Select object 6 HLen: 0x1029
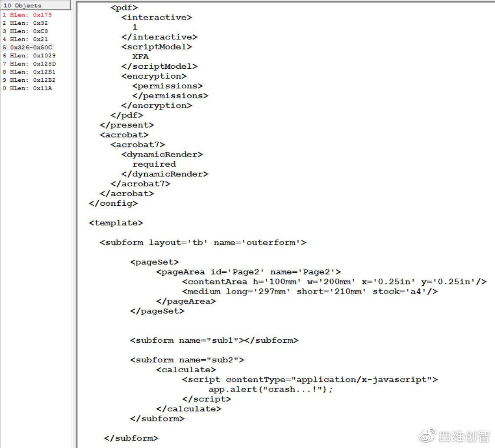 (x=29, y=56)
